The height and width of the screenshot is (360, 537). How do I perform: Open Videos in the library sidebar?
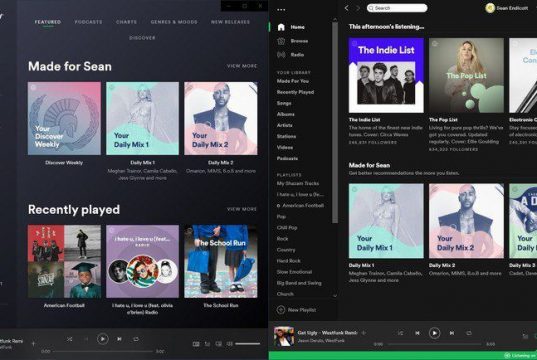pos(285,147)
